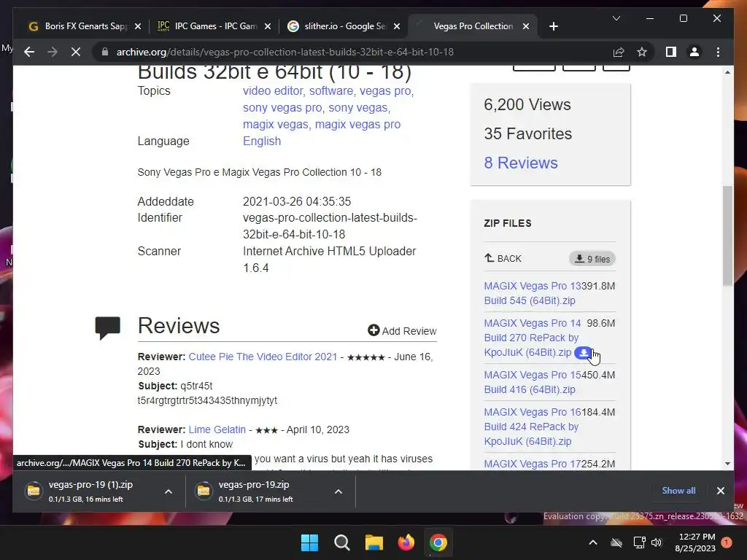The image size is (747, 560).
Task: Open taskbar Search icon
Action: click(x=341, y=542)
